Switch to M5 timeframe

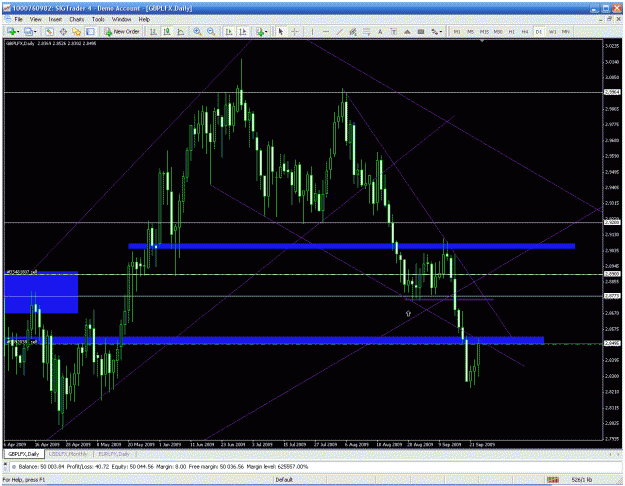(470, 31)
